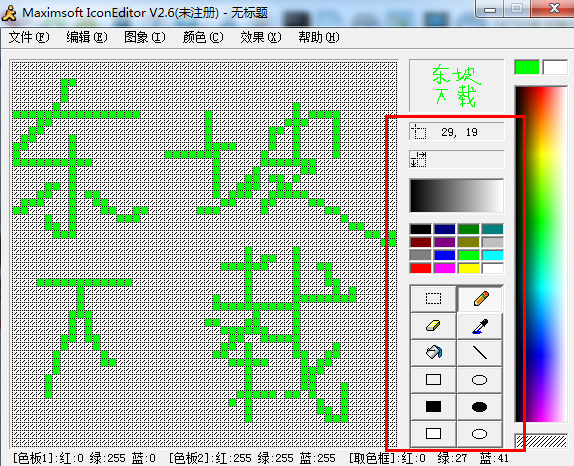The image size is (574, 466).
Task: Pick the bright green palette swatch
Action: point(469,255)
